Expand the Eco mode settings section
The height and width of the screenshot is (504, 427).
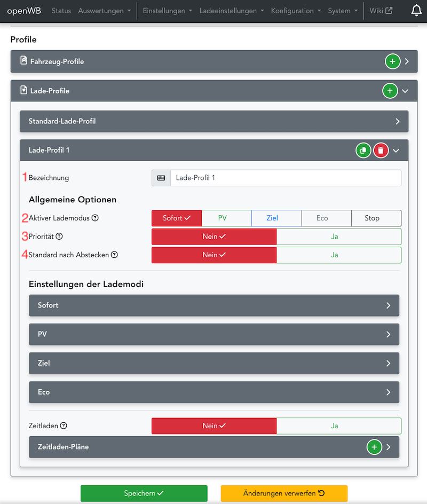click(x=213, y=392)
